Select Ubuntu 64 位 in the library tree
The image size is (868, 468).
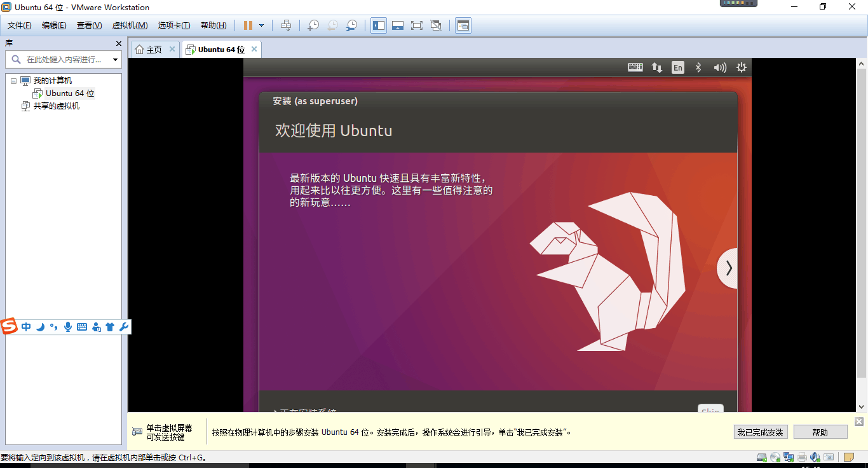coord(70,93)
